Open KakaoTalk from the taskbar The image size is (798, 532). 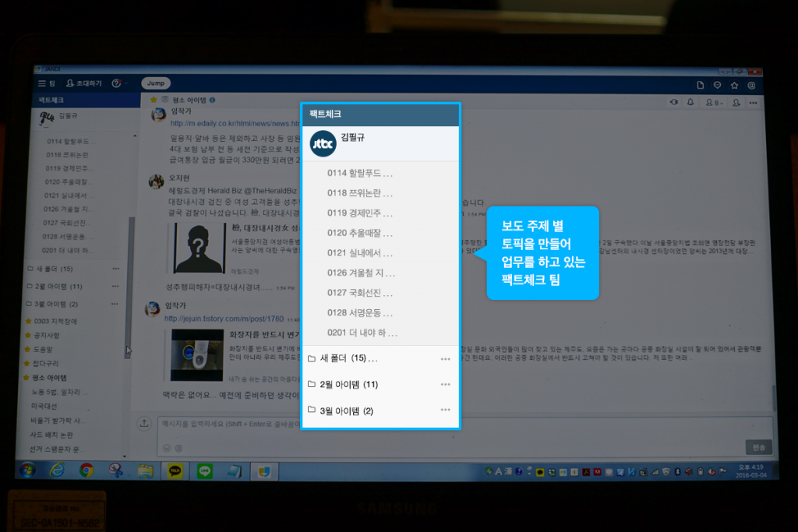coord(175,472)
